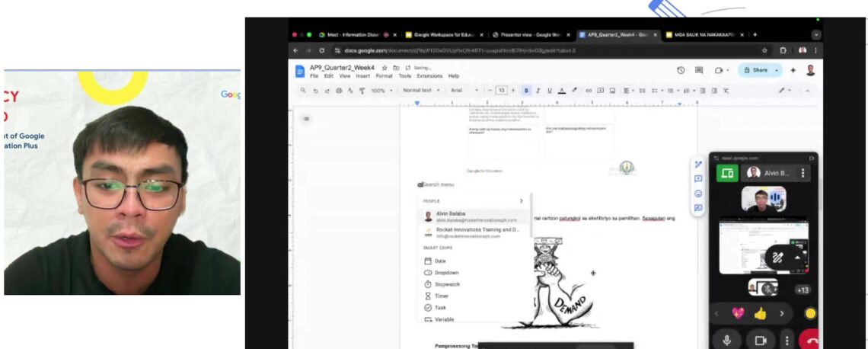Print the document
Image resolution: width=868 pixels, height=349 pixels.
point(339,90)
